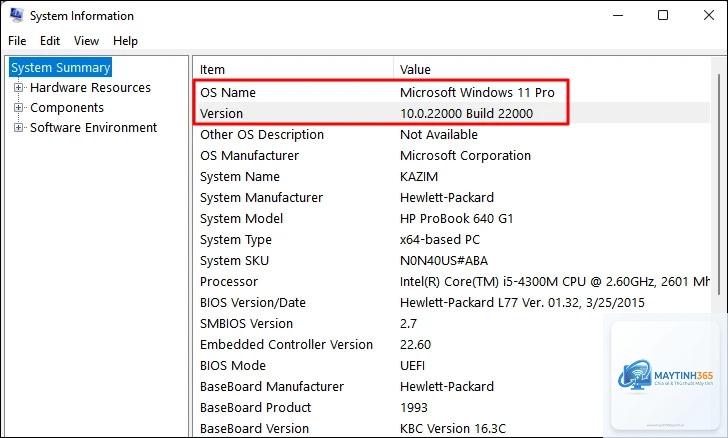Screen dimensions: 728x438
Task: Maximize the System Information window
Action: click(663, 15)
